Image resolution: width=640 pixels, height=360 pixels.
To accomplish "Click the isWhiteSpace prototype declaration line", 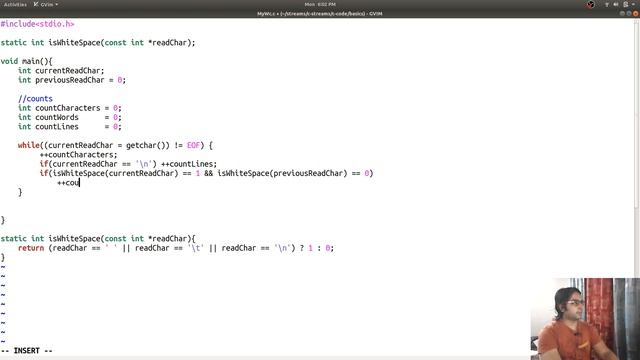I will pyautogui.click(x=98, y=43).
